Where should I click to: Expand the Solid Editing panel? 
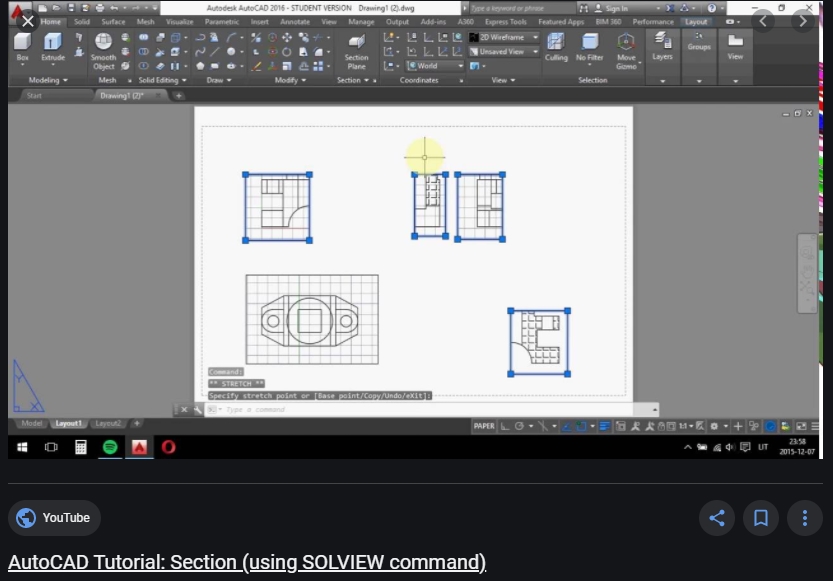pos(162,80)
